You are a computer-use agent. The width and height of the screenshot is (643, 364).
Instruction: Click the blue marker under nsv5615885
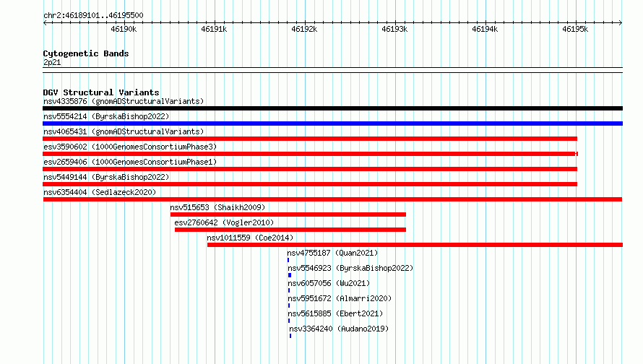tap(289, 321)
